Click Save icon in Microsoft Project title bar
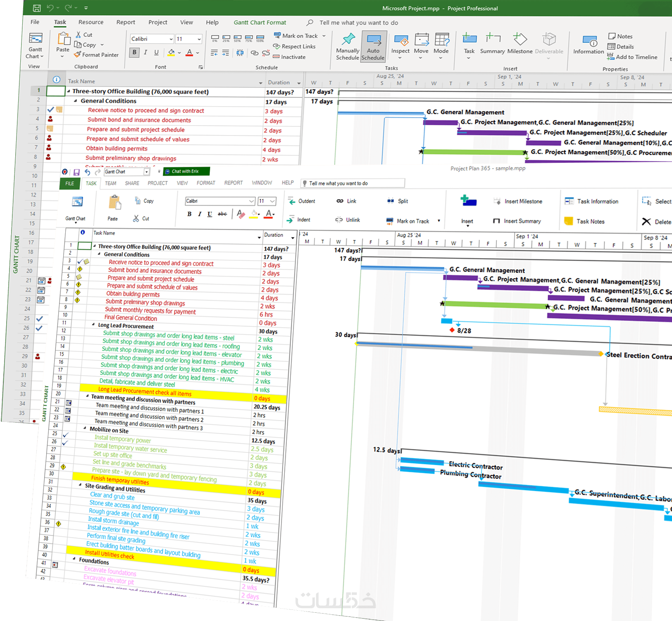The height and width of the screenshot is (621, 672). coord(37,8)
